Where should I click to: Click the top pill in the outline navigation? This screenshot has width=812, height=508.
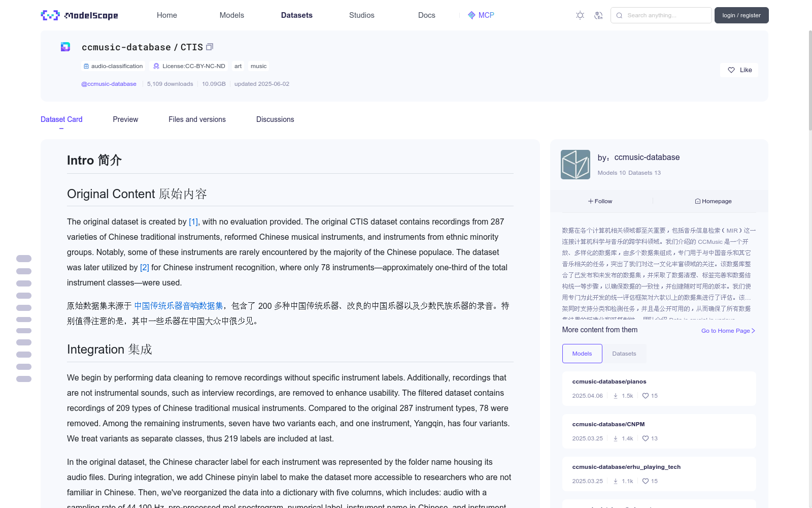coord(24,259)
